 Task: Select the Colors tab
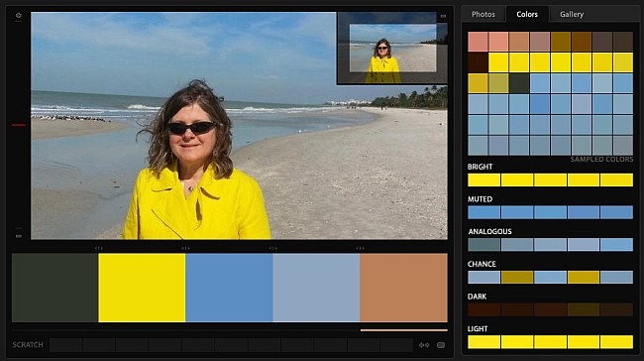coord(527,15)
